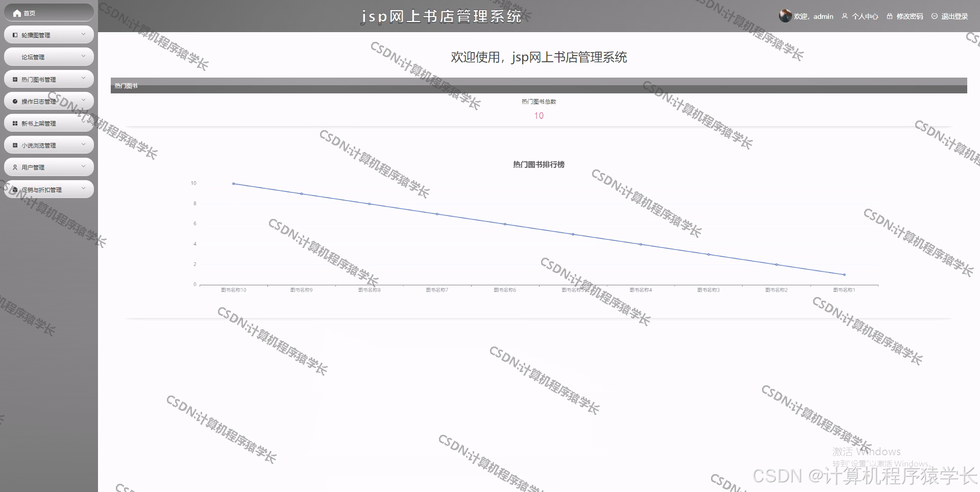Viewport: 980px width, 492px height.
Task: Click the 小说浏览管理 book icon
Action: tap(15, 145)
